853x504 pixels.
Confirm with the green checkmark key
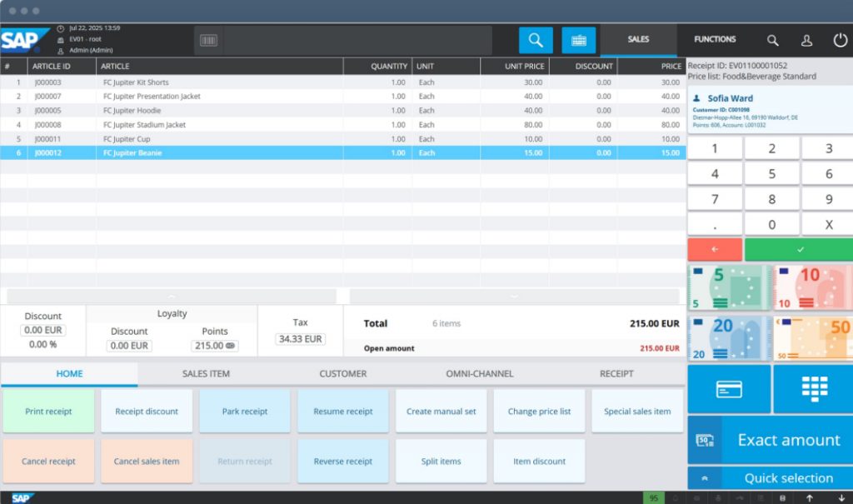coord(799,249)
